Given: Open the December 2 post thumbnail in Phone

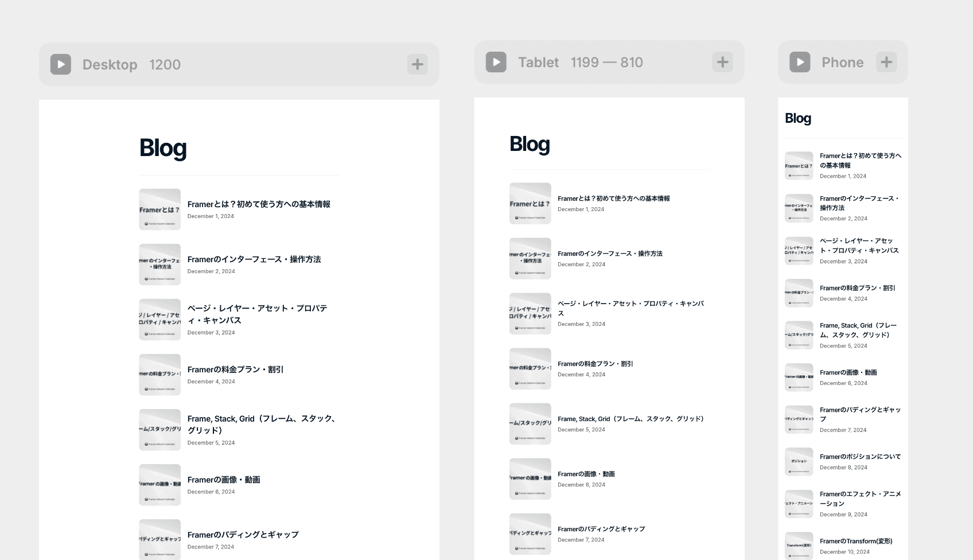Looking at the screenshot, I should 799,208.
